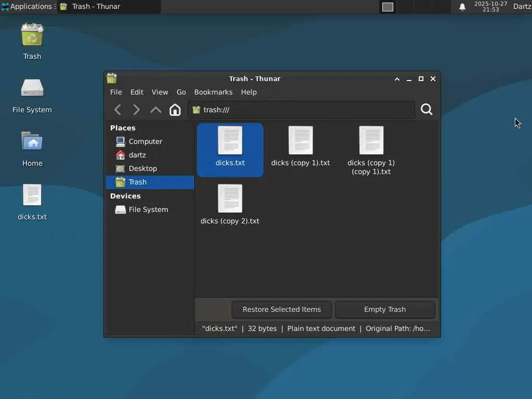Screen dimensions: 532x399
Task: Minimize the Thunar window
Action: 409,79
